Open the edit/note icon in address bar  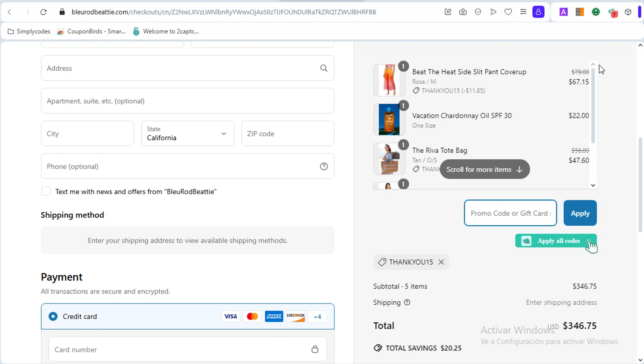(x=448, y=12)
